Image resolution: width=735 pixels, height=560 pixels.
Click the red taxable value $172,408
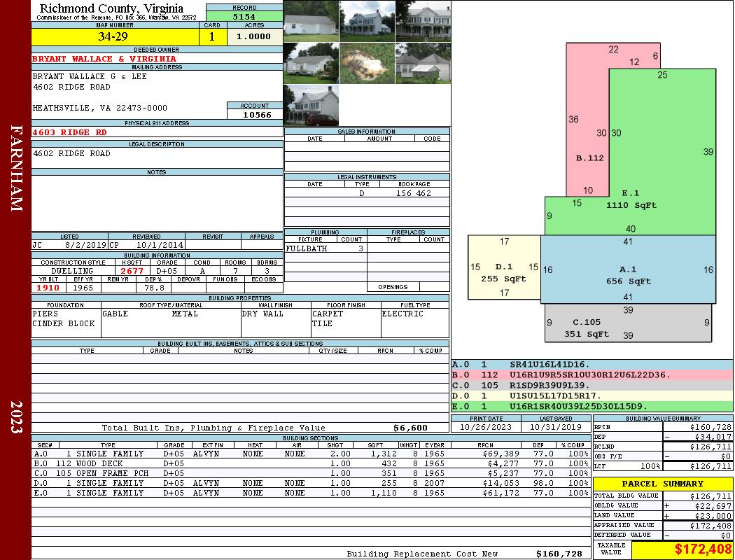point(703,549)
